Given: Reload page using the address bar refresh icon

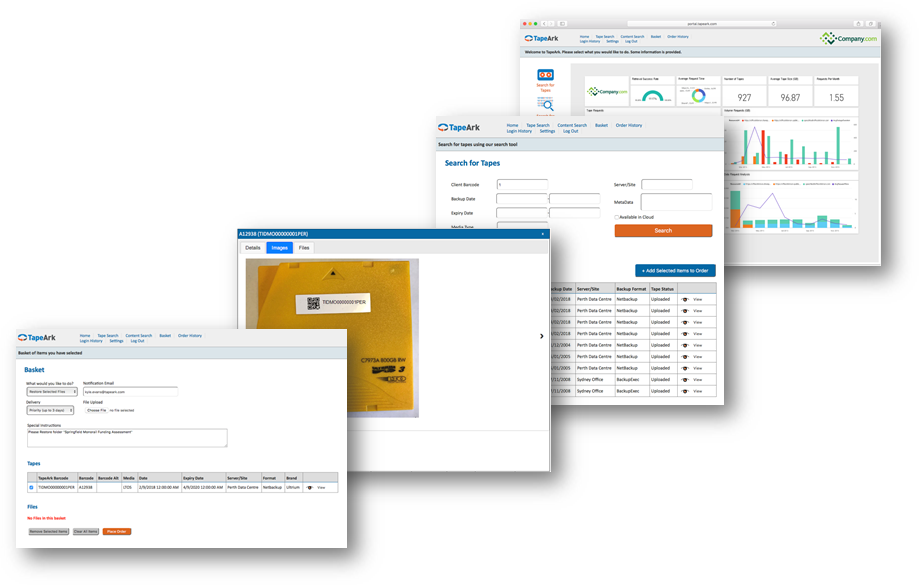Looking at the screenshot, I should click(x=773, y=24).
